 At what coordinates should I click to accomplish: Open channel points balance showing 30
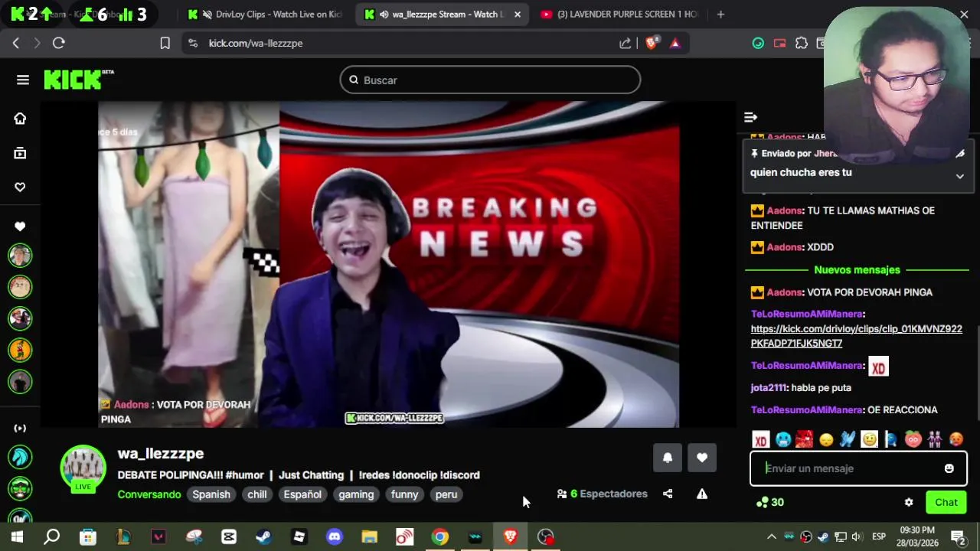[x=769, y=503]
